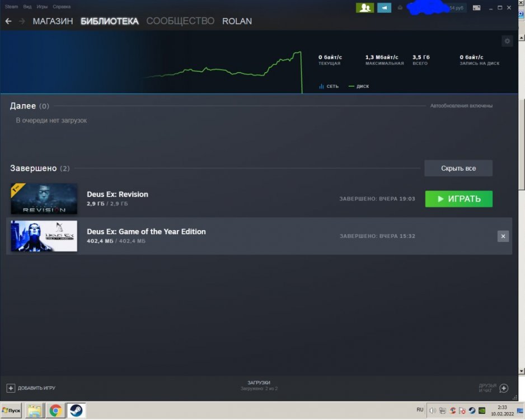The image size is (525, 420).
Task: Click the Deus Ex: Revision thumbnail
Action: click(x=44, y=199)
